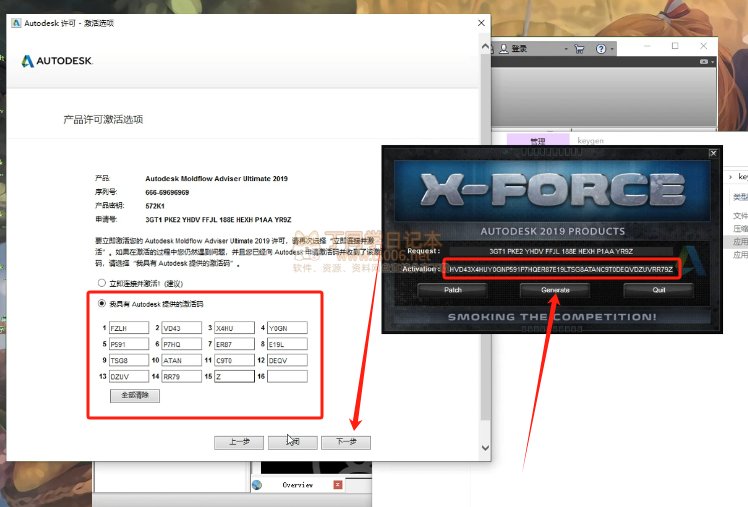The image size is (748, 507).
Task: Click activation code field 8
Action: [x=287, y=344]
